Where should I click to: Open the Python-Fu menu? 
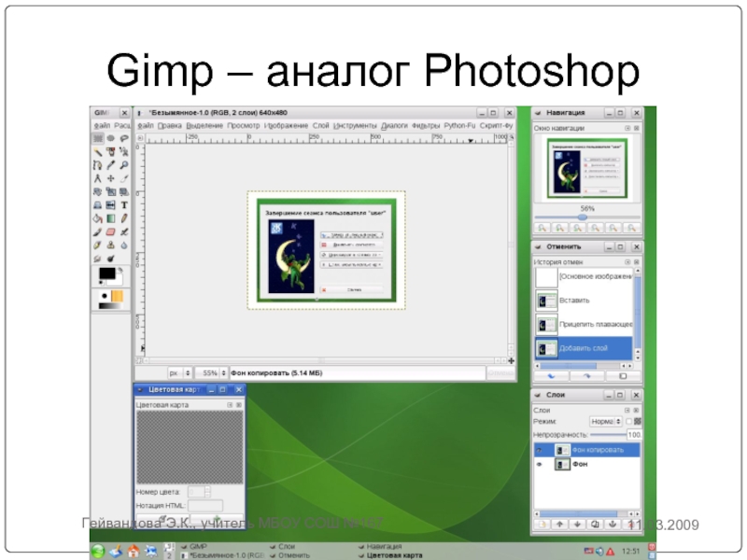coord(459,125)
